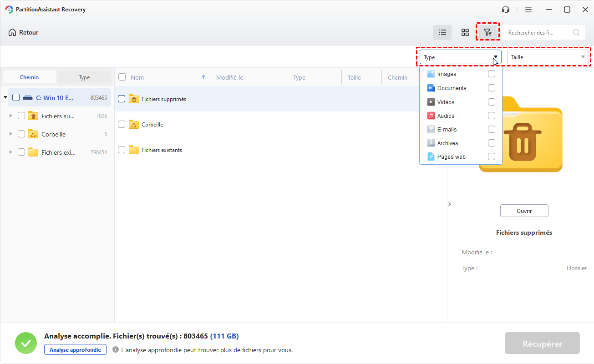Tick Fichiers supprimés checkbox in file list
This screenshot has width=594, height=364.
click(x=122, y=99)
